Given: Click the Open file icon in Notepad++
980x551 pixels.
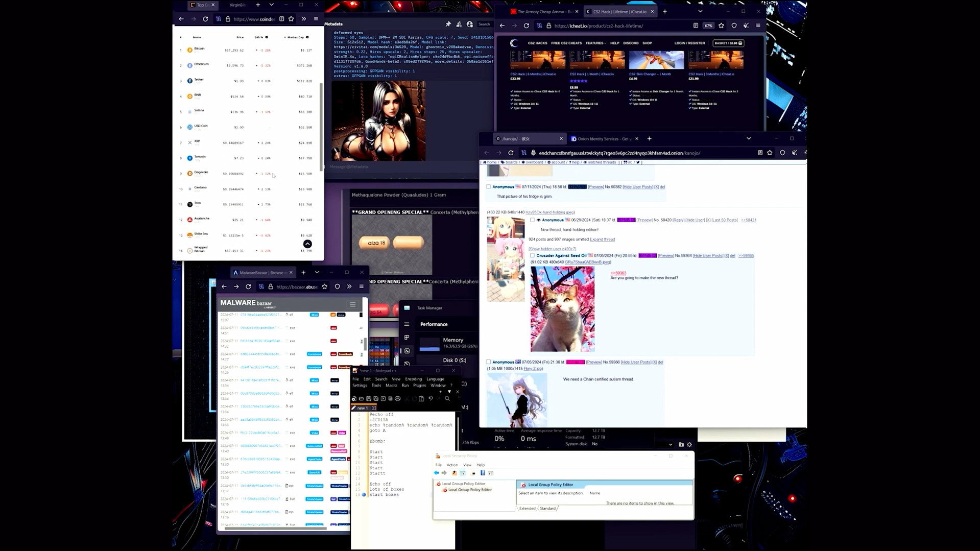Looking at the screenshot, I should 361,398.
